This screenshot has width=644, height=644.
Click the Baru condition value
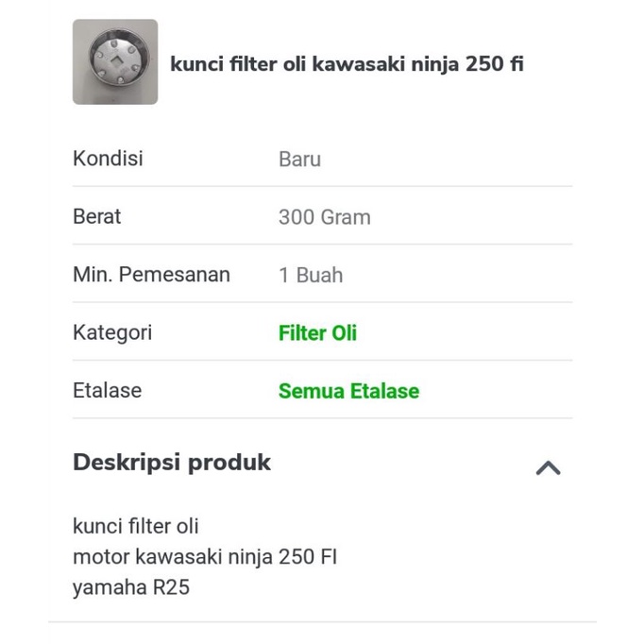click(299, 160)
